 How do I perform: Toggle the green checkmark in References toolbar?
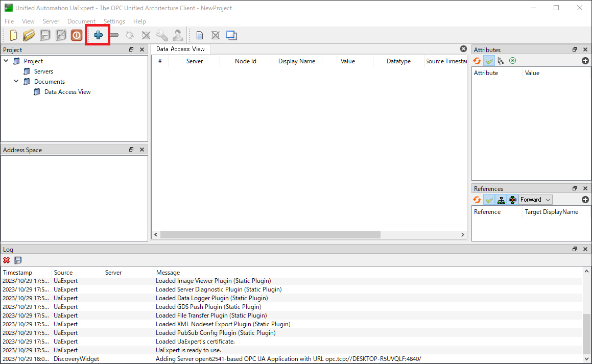489,200
